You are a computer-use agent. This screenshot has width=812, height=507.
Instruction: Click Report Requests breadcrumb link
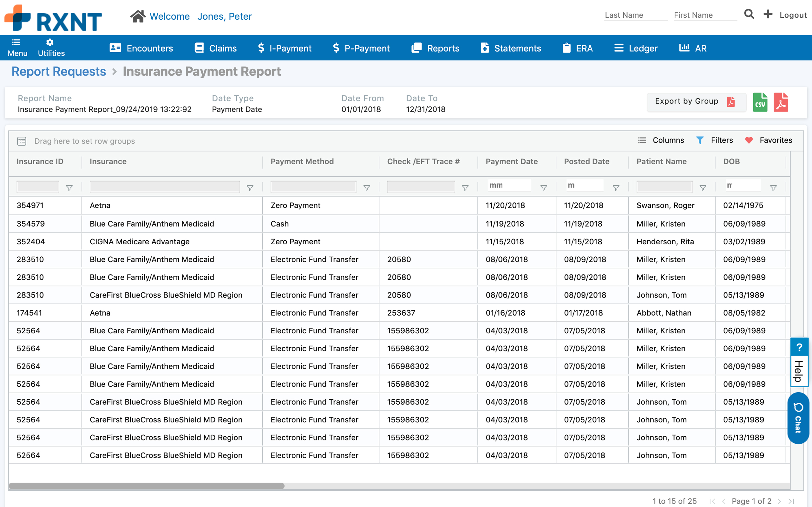pos(59,71)
